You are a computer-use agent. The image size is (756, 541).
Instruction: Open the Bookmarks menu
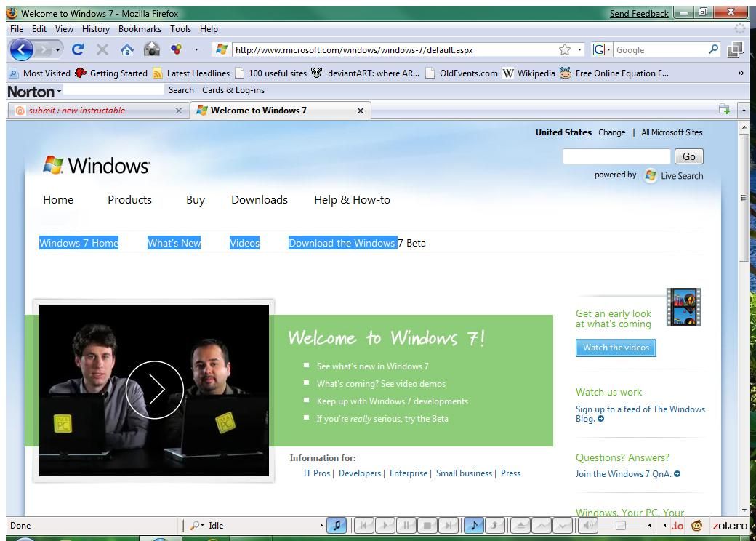(140, 29)
